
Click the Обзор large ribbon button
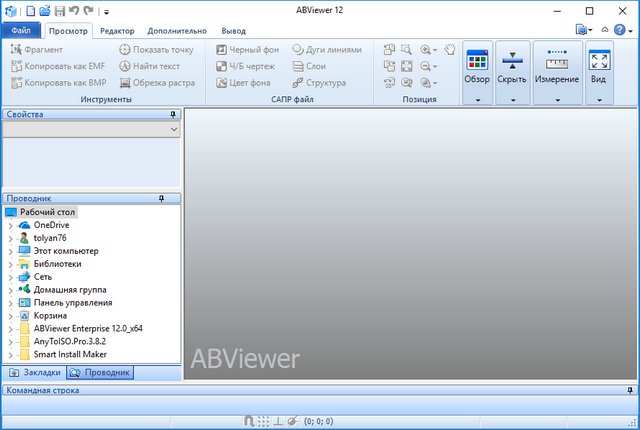[x=477, y=72]
